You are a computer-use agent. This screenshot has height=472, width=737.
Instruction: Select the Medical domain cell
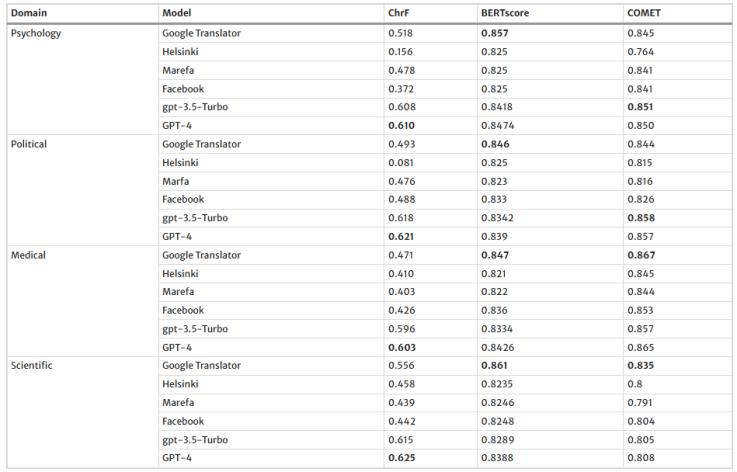[30, 255]
